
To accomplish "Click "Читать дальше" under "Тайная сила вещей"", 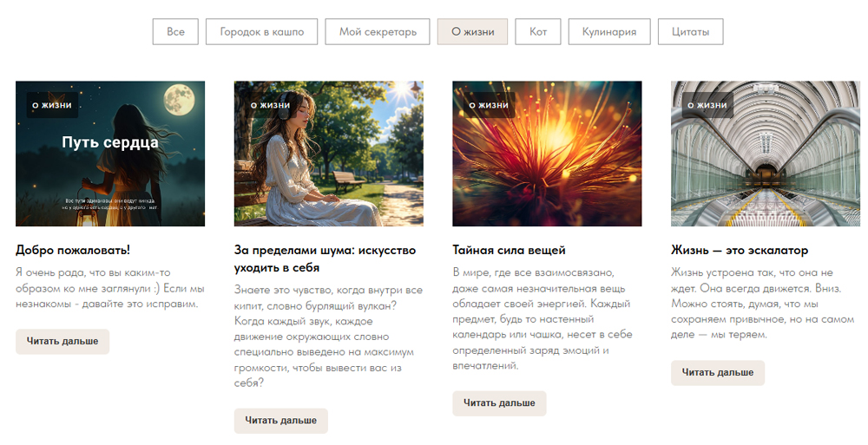I will click(499, 403).
